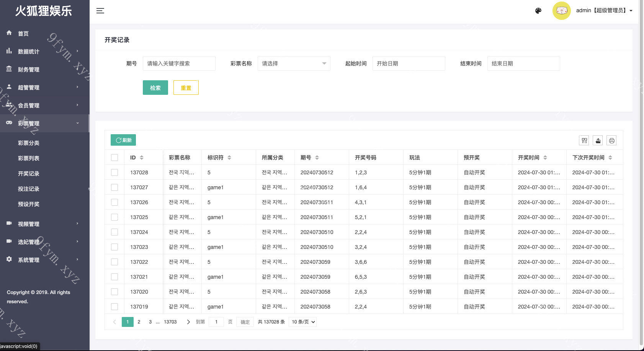Click the 结束日期 end date field
The height and width of the screenshot is (351, 644).
[524, 63]
